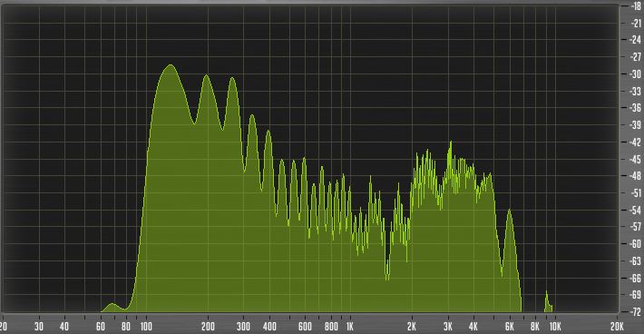This screenshot has width=644, height=334.
Task: Click the 100 label on frequency axis
Action: click(146, 327)
